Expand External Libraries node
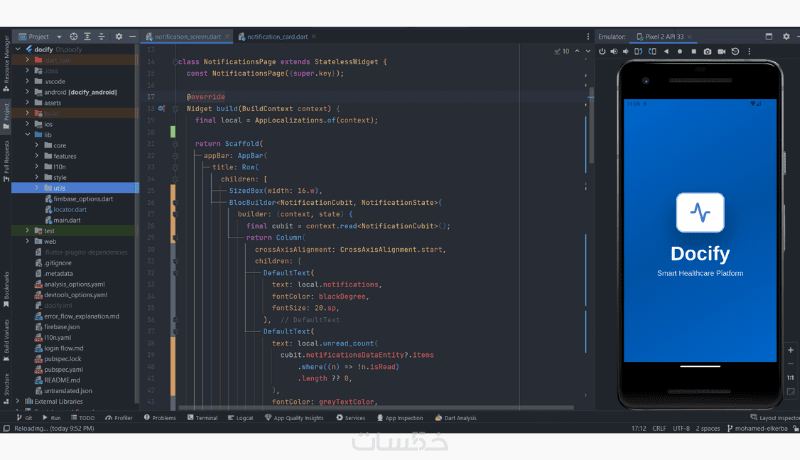 click(x=18, y=401)
